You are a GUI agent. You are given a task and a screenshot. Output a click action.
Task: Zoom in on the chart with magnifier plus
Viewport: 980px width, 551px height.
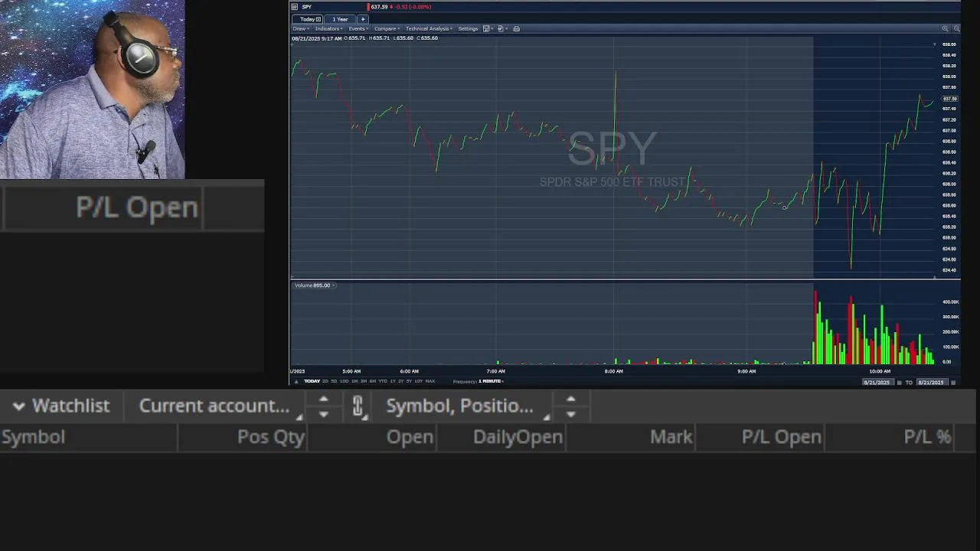click(945, 28)
